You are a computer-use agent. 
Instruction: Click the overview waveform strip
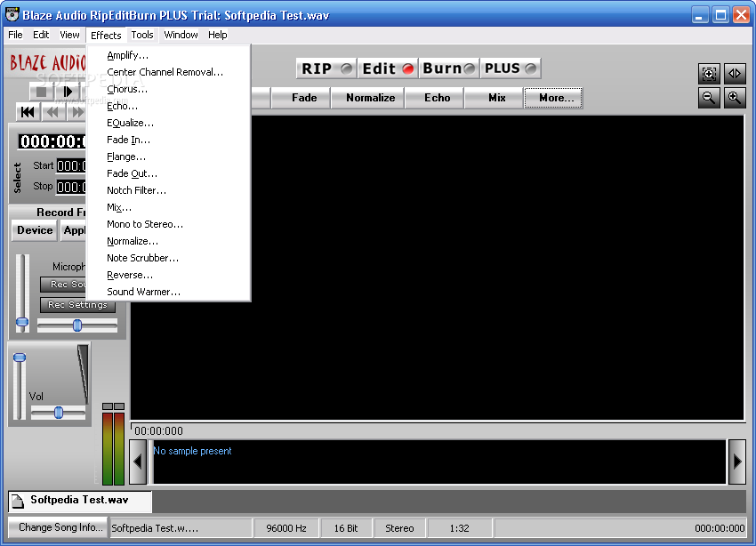point(438,462)
